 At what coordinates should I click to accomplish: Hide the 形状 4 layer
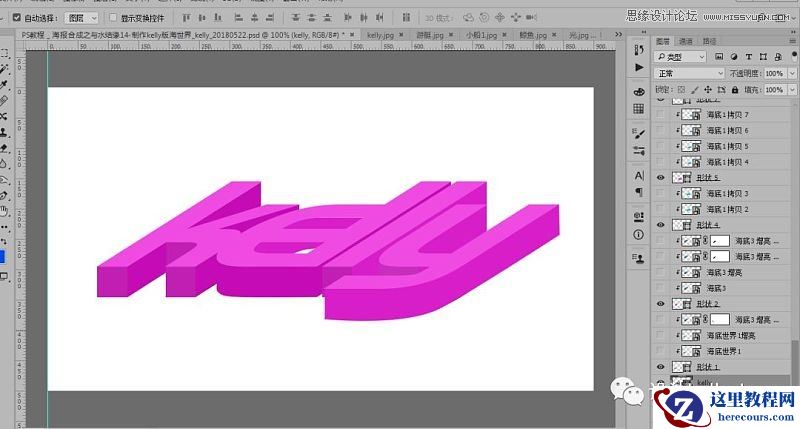tap(661, 225)
